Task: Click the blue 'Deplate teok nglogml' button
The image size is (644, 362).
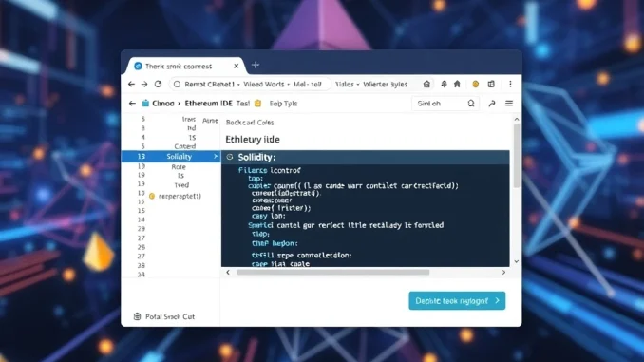Action: point(457,301)
